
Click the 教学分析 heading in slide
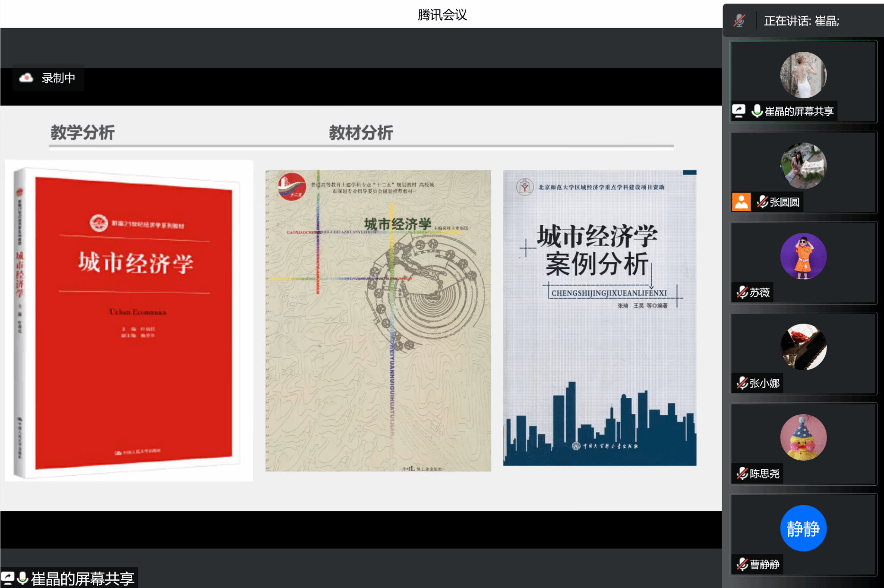tap(82, 132)
